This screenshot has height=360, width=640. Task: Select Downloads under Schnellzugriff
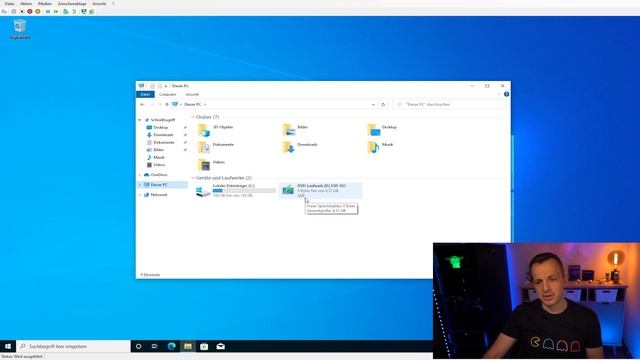point(163,135)
